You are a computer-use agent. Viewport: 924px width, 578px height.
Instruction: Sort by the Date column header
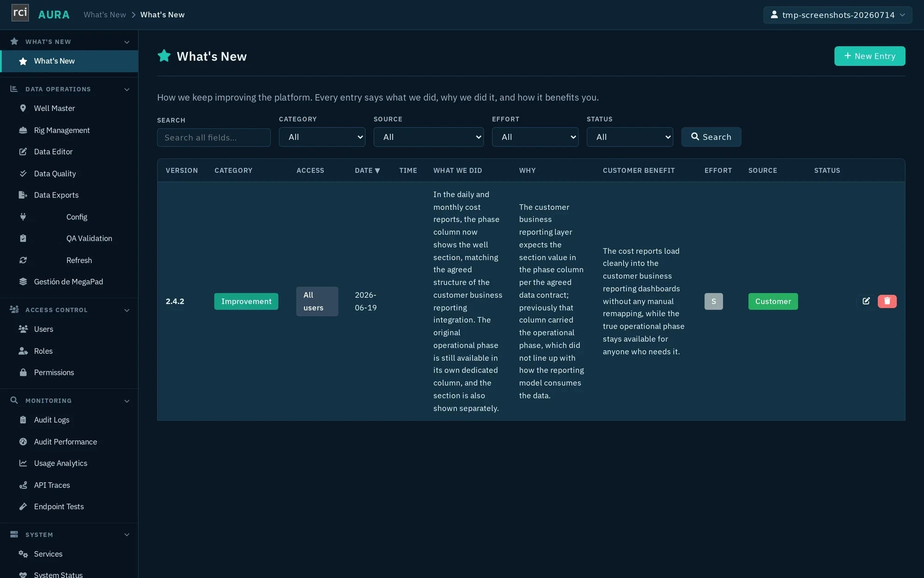(x=367, y=171)
